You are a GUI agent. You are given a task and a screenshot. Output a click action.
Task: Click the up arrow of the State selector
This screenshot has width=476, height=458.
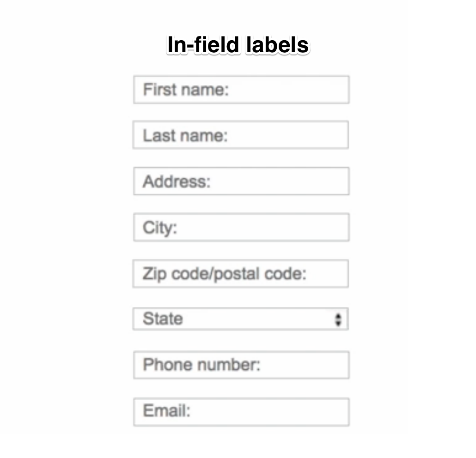click(338, 316)
